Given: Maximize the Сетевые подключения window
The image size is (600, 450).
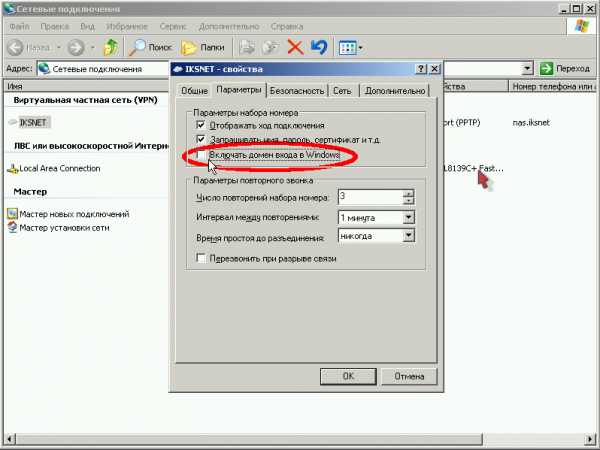Looking at the screenshot, I should [576, 9].
